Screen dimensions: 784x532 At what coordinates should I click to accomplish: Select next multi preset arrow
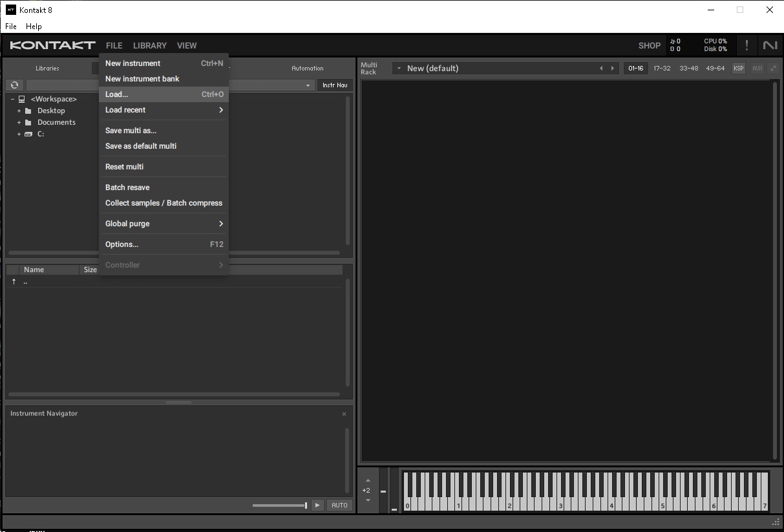pos(613,69)
